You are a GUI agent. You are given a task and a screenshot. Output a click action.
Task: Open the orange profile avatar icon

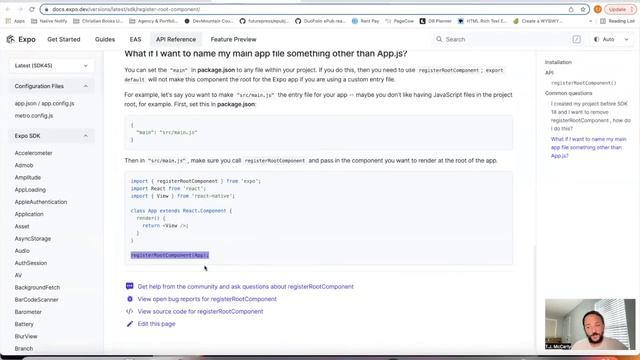pyautogui.click(x=598, y=9)
